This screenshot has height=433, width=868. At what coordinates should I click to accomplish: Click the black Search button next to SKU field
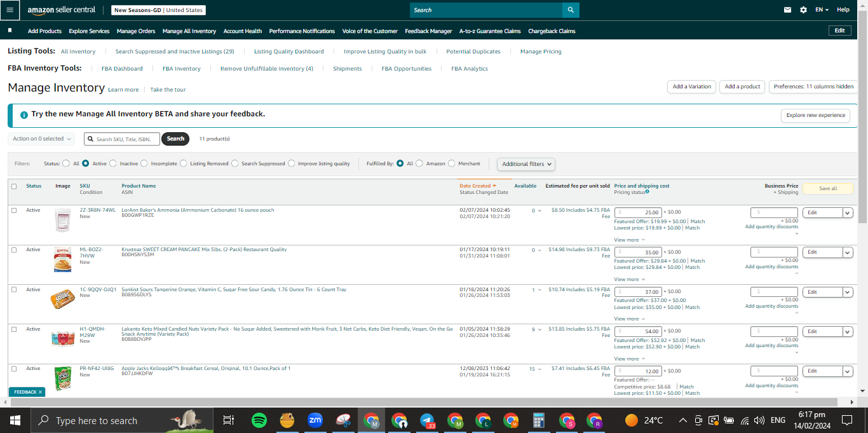click(175, 139)
